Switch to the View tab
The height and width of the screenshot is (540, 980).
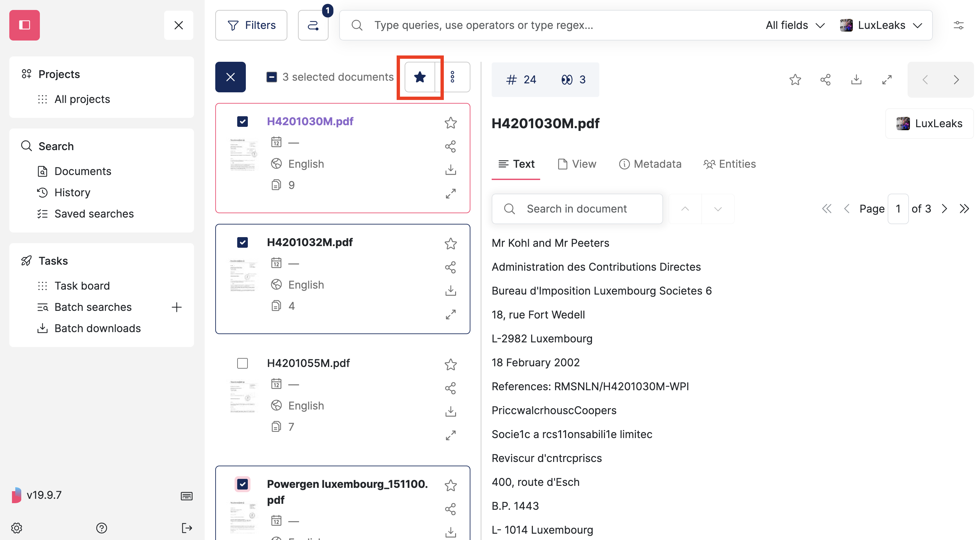click(x=577, y=164)
